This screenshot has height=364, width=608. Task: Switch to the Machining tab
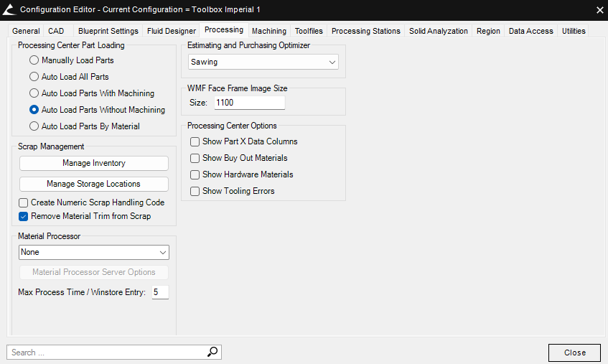click(x=269, y=31)
